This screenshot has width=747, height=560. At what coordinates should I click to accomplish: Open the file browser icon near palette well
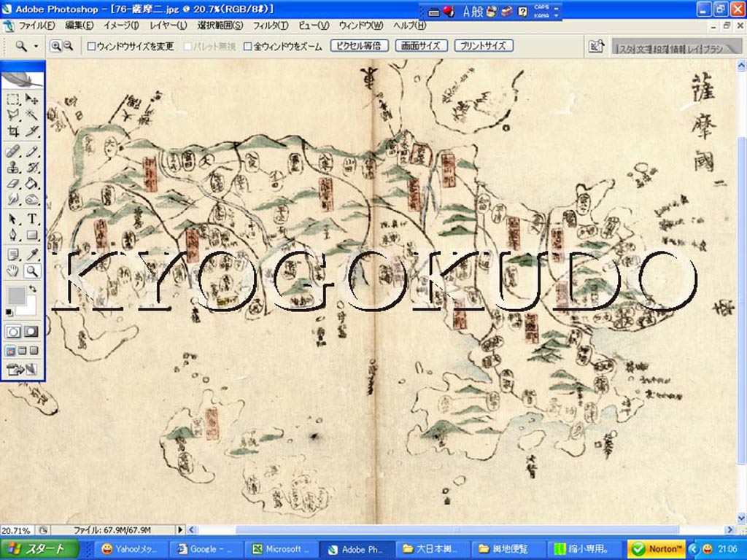[x=595, y=46]
